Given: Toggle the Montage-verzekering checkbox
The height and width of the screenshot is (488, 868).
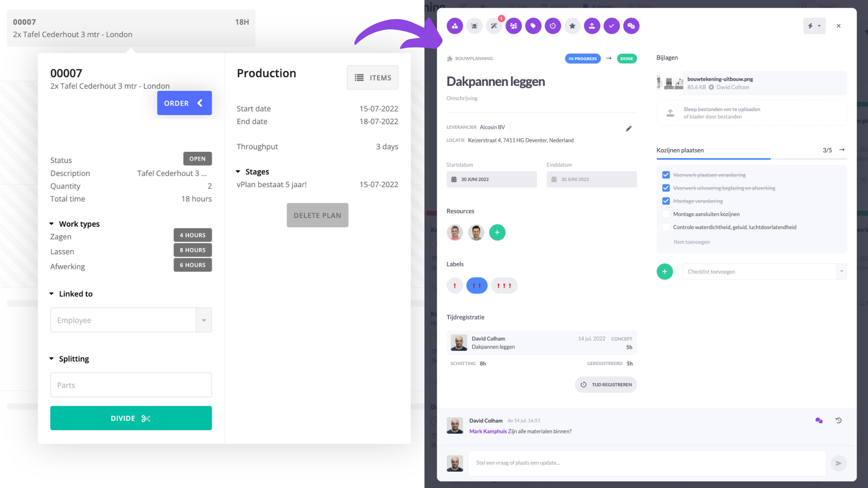Looking at the screenshot, I should (x=666, y=201).
